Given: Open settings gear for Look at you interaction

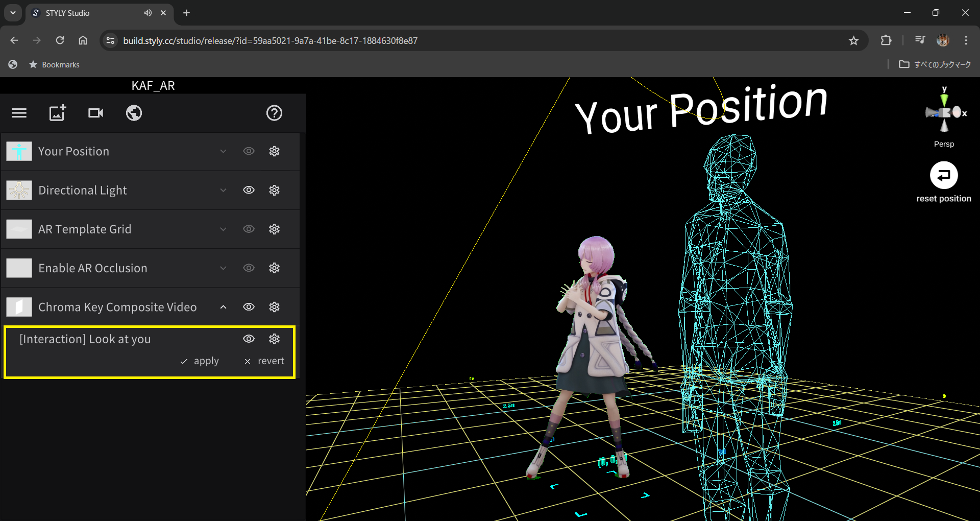Looking at the screenshot, I should (x=275, y=339).
